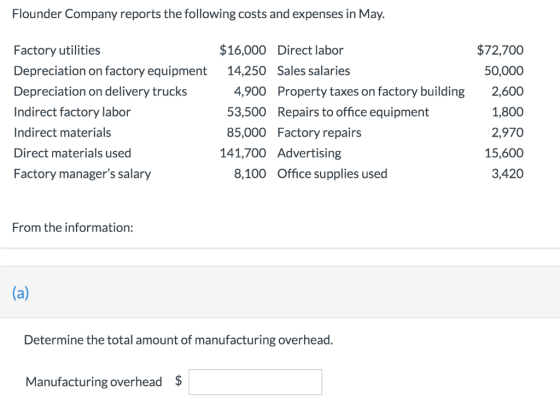560x410 pixels.
Task: Select the 4,900 delivery trucks amount
Action: (x=250, y=91)
